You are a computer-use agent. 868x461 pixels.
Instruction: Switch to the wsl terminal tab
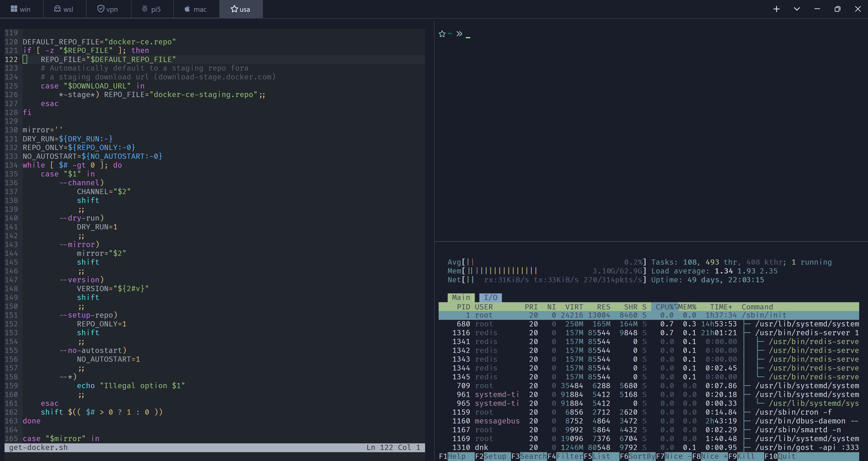click(64, 9)
